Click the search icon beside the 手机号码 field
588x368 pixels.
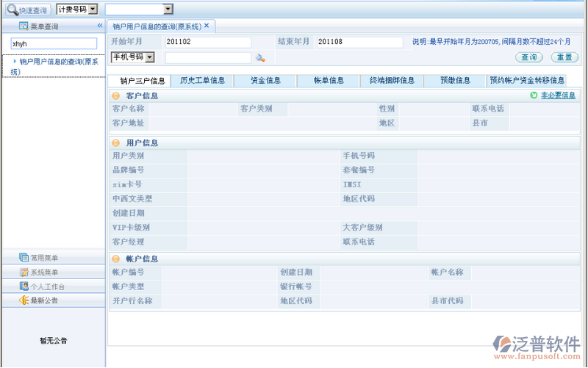pyautogui.click(x=260, y=57)
